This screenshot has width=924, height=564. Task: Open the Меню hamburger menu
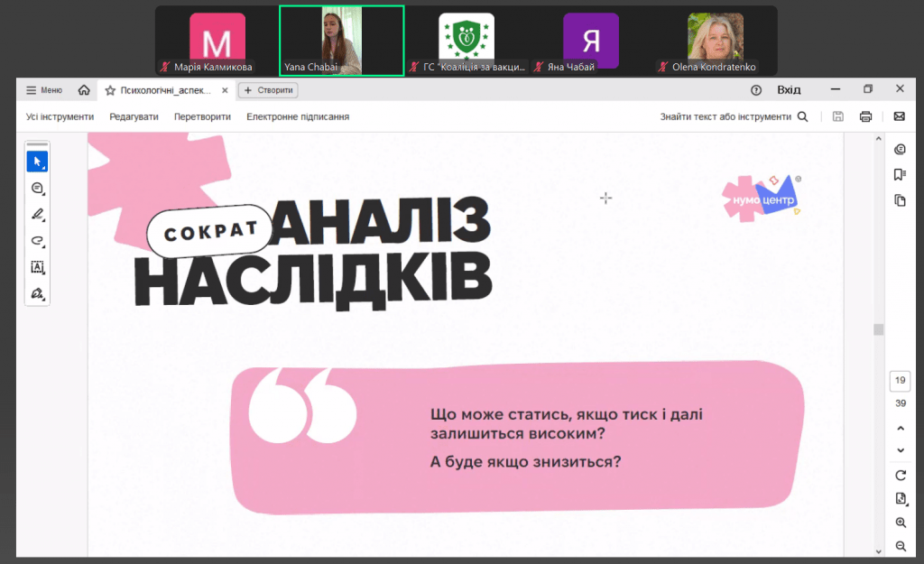[44, 90]
